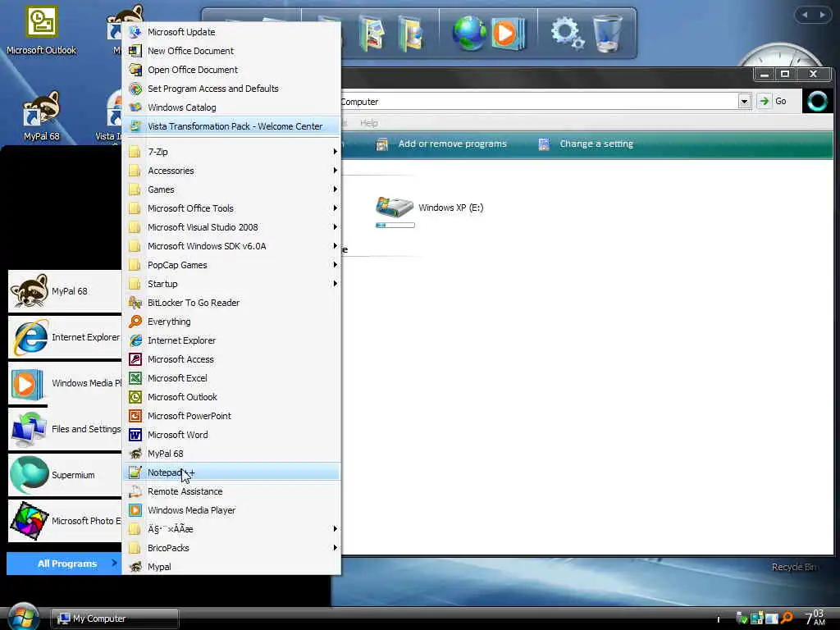
Task: Expand Microsoft Visual Studio 2008 submenu
Action: [x=232, y=227]
